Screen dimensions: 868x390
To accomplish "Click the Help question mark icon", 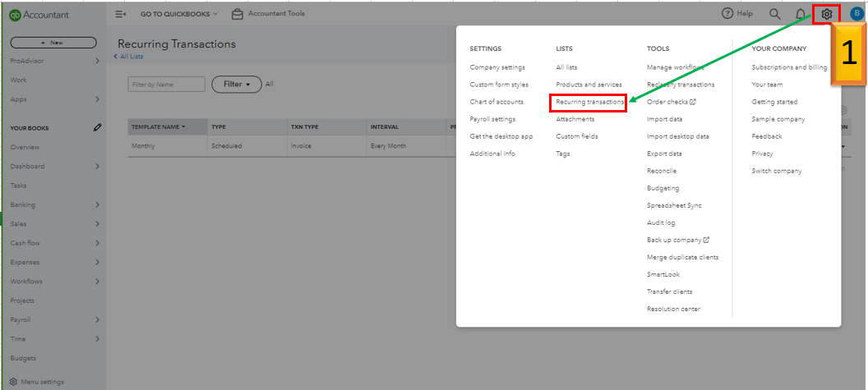I will coord(727,14).
